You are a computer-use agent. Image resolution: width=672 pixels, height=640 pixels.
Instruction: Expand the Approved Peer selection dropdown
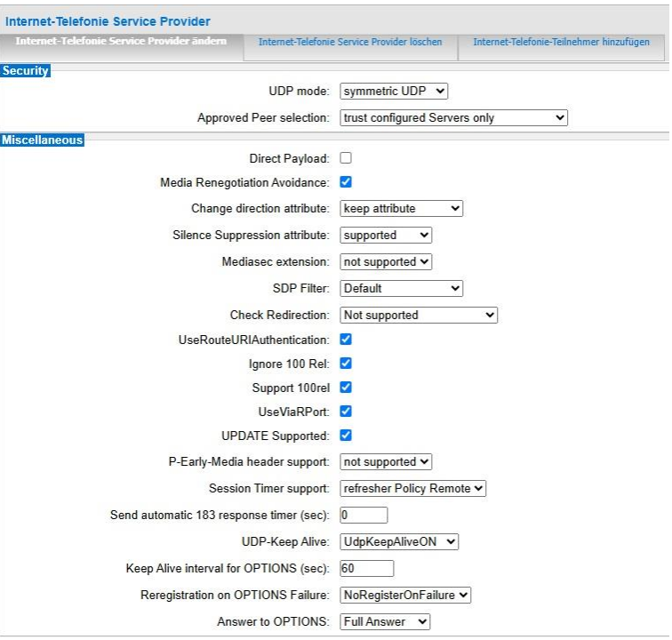coord(453,117)
